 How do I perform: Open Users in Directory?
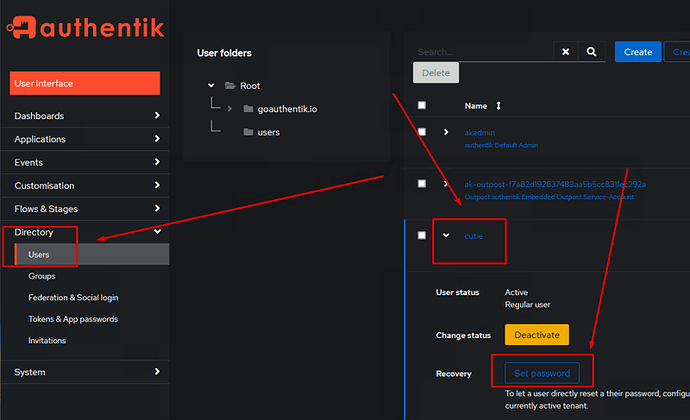point(92,254)
